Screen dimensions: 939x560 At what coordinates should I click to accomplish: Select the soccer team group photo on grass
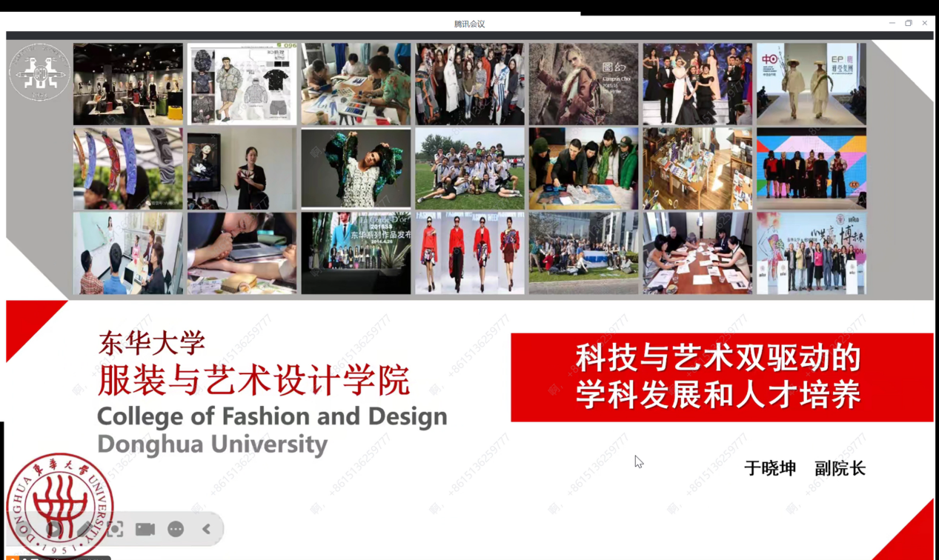coord(470,168)
